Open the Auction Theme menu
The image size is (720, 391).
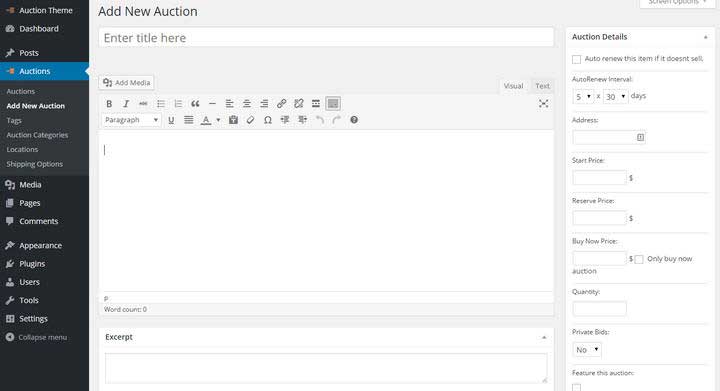(45, 10)
